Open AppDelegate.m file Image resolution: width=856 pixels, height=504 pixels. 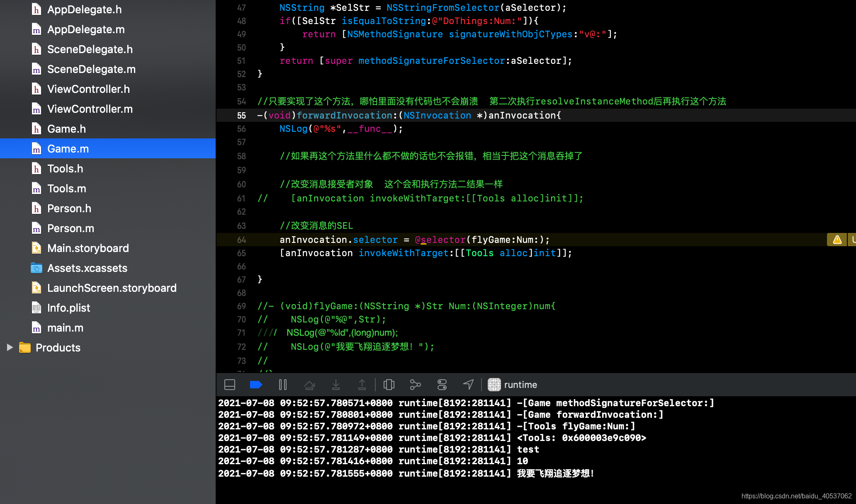[x=86, y=29]
